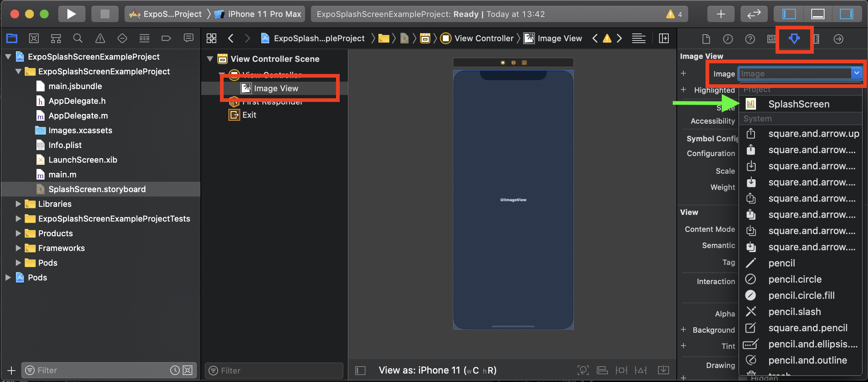Open the Breakpoint navigator
The height and width of the screenshot is (382, 868).
[167, 38]
